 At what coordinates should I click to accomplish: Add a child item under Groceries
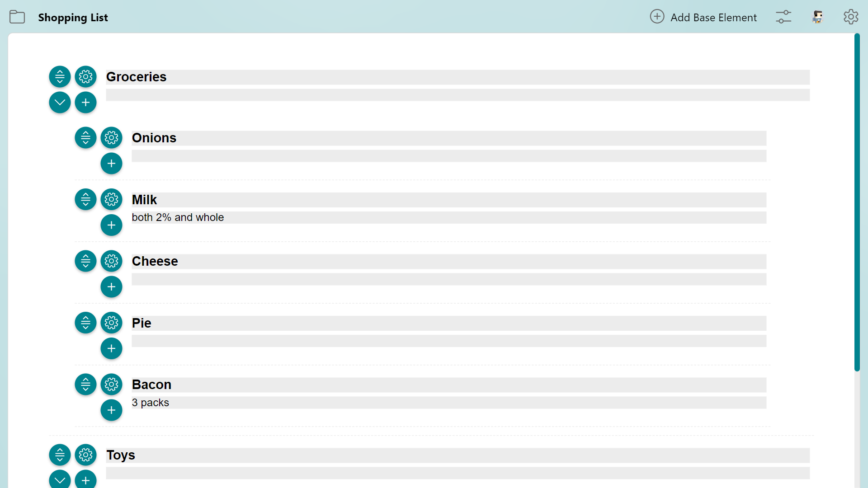(85, 103)
